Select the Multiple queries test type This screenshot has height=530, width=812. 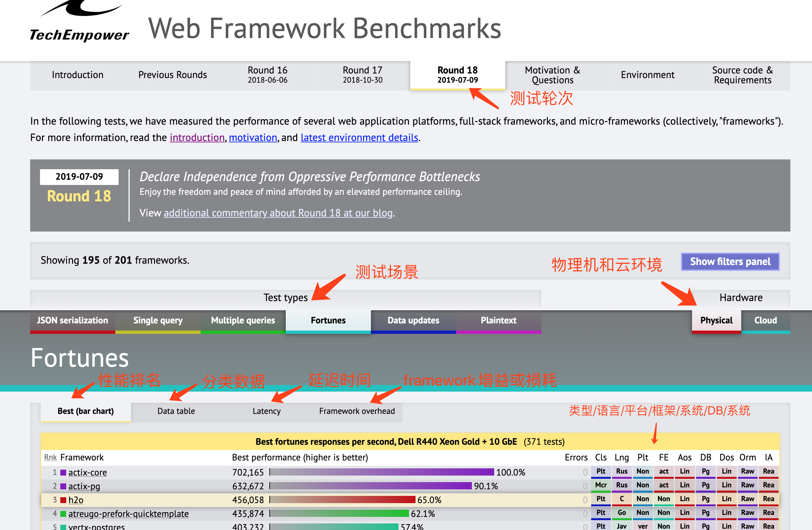click(243, 321)
